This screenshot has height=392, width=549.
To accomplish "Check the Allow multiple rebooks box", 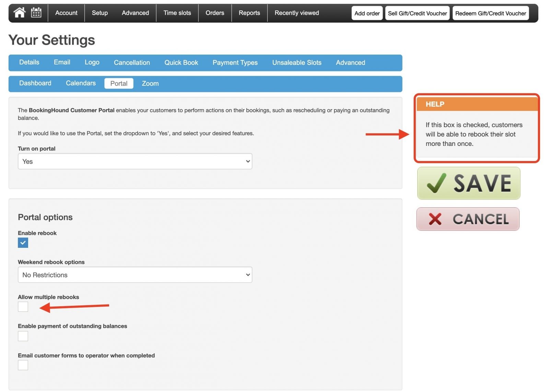I will [x=23, y=307].
